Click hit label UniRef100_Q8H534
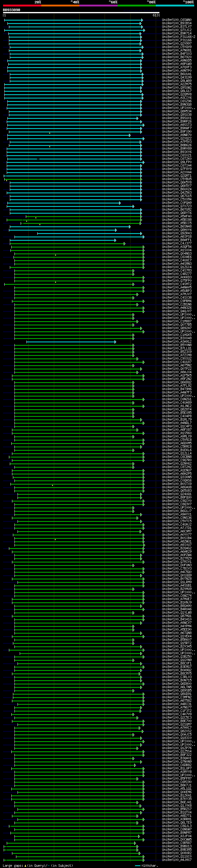The height and width of the screenshot is (868, 197). (x=177, y=111)
